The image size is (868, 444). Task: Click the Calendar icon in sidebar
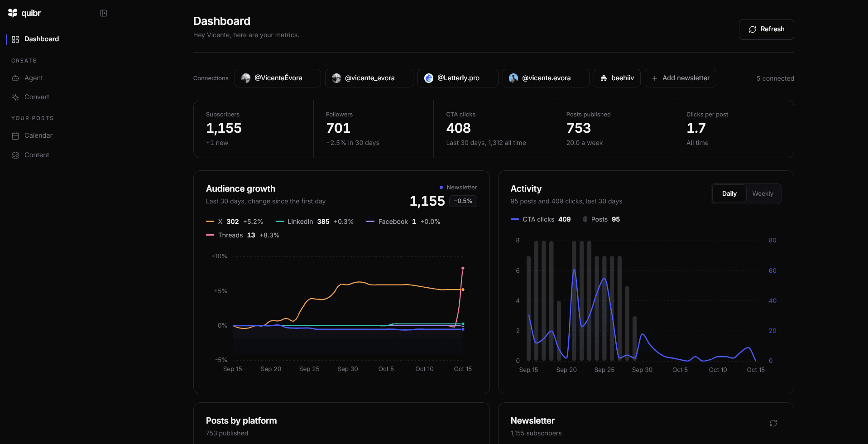[x=15, y=135]
